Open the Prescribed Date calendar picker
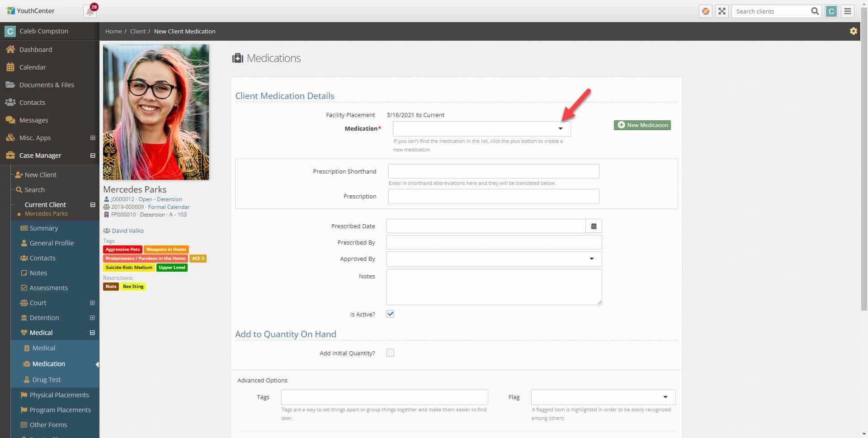Image resolution: width=868 pixels, height=438 pixels. 594,226
